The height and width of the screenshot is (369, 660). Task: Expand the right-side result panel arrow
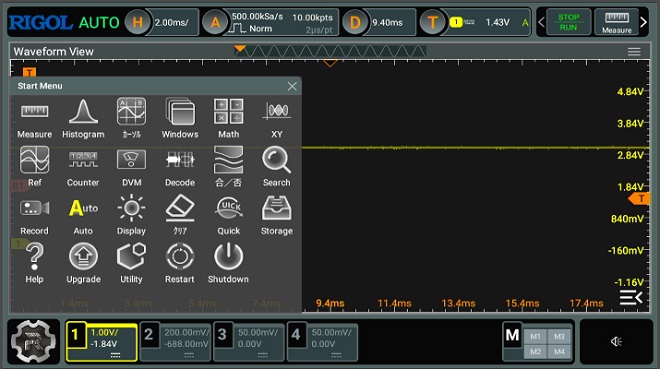point(631,297)
